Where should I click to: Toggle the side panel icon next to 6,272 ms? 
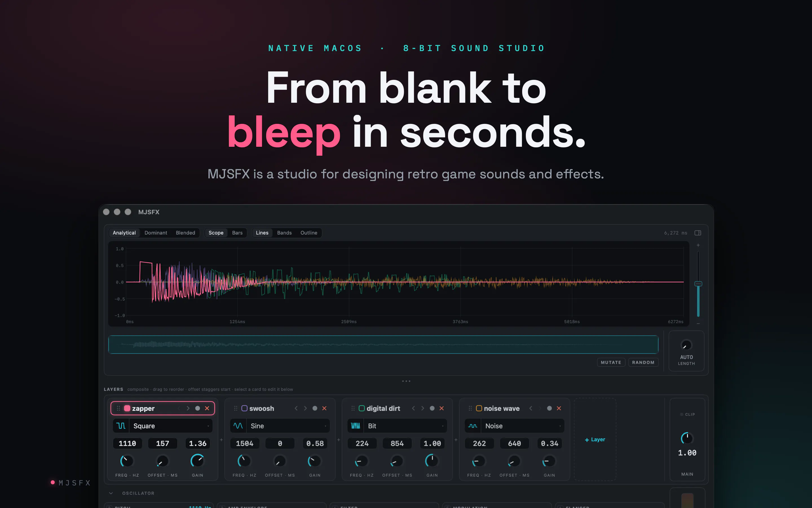point(698,233)
